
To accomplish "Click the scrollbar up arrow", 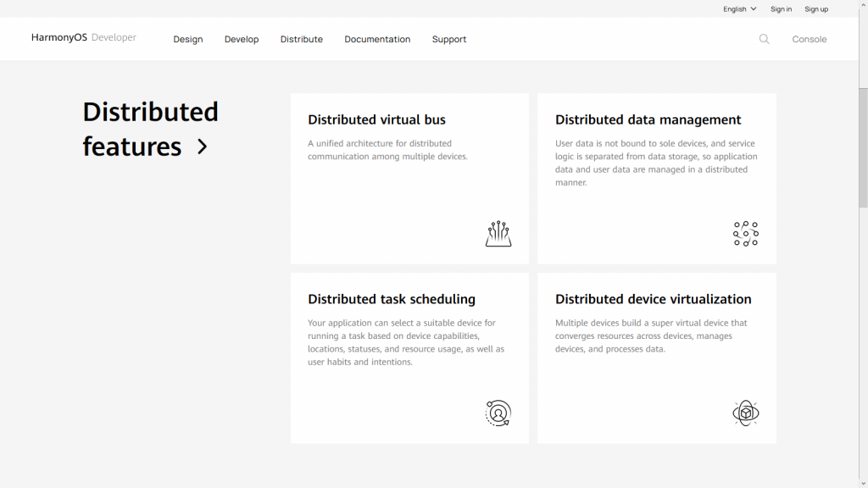I will click(x=863, y=4).
